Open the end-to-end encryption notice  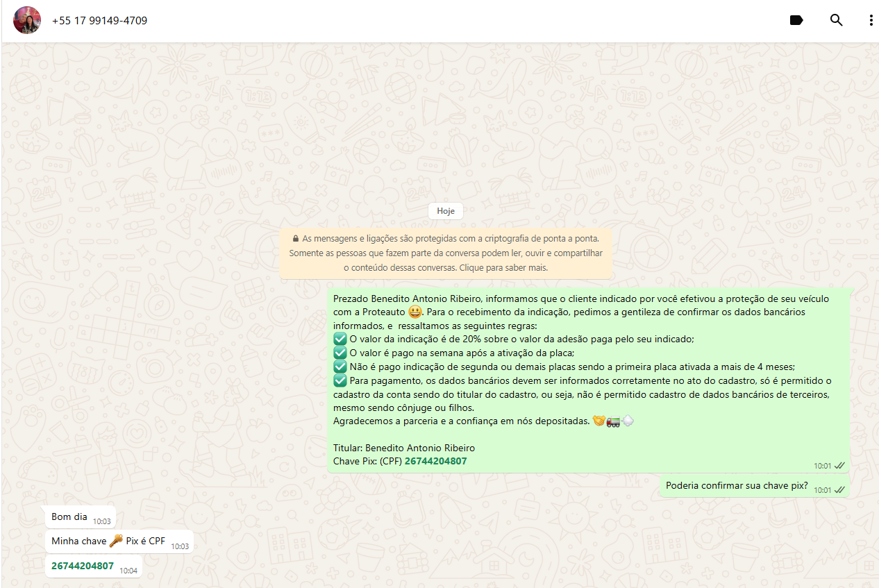pos(446,253)
